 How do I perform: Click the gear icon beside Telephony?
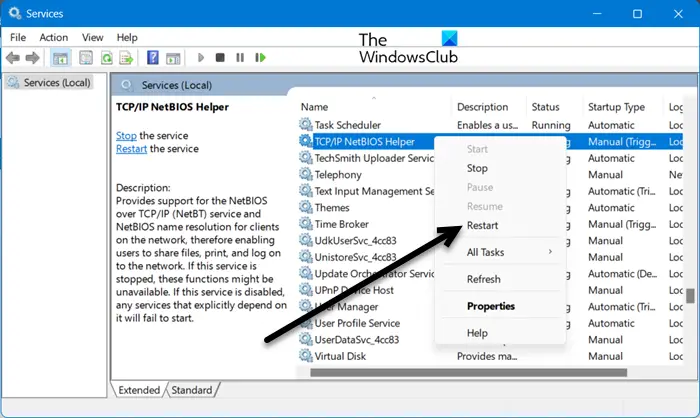[x=306, y=174]
